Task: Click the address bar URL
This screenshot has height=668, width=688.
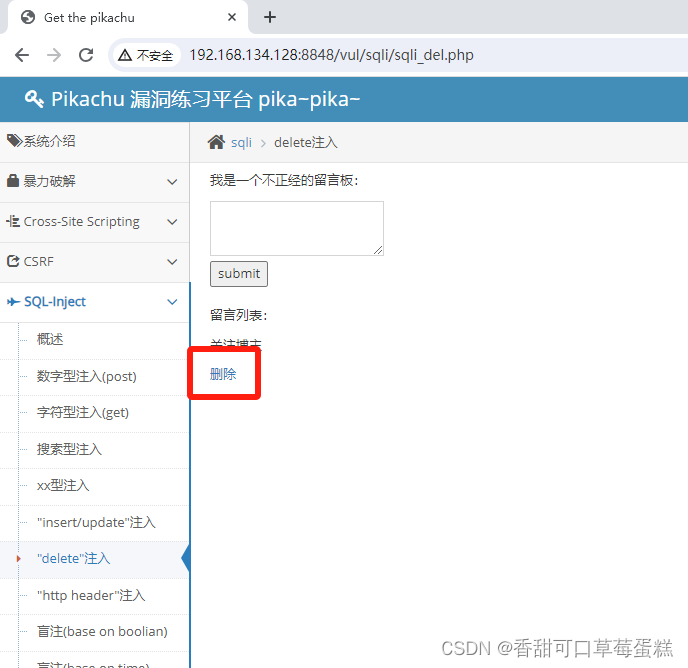Action: click(x=331, y=55)
